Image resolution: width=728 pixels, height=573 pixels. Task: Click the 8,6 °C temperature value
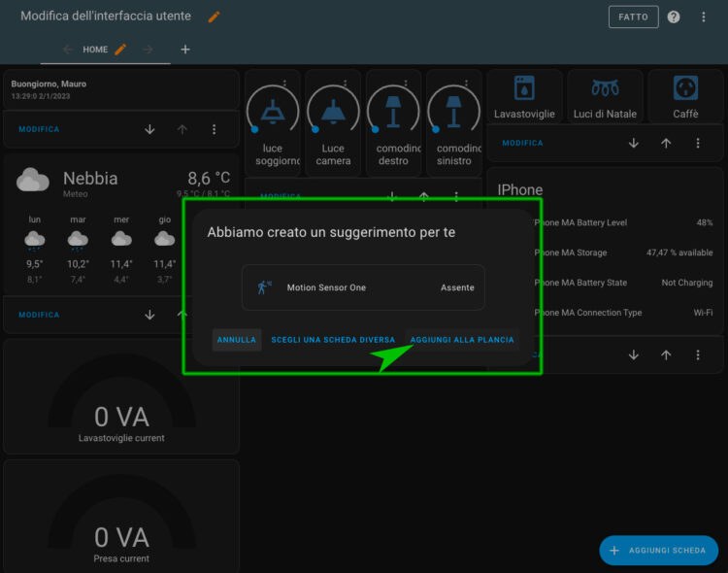tap(209, 178)
